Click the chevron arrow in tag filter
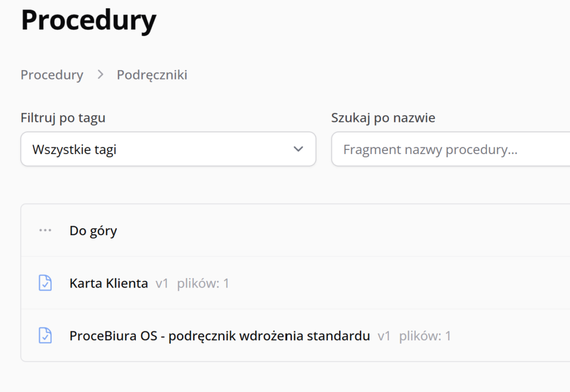 point(298,149)
